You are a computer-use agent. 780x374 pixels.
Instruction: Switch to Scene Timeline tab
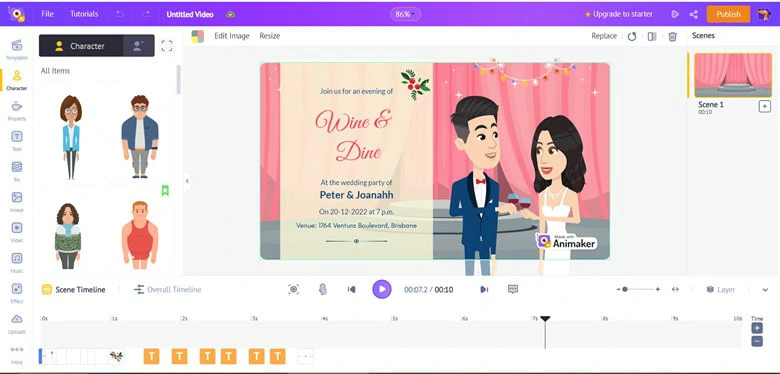tap(74, 289)
